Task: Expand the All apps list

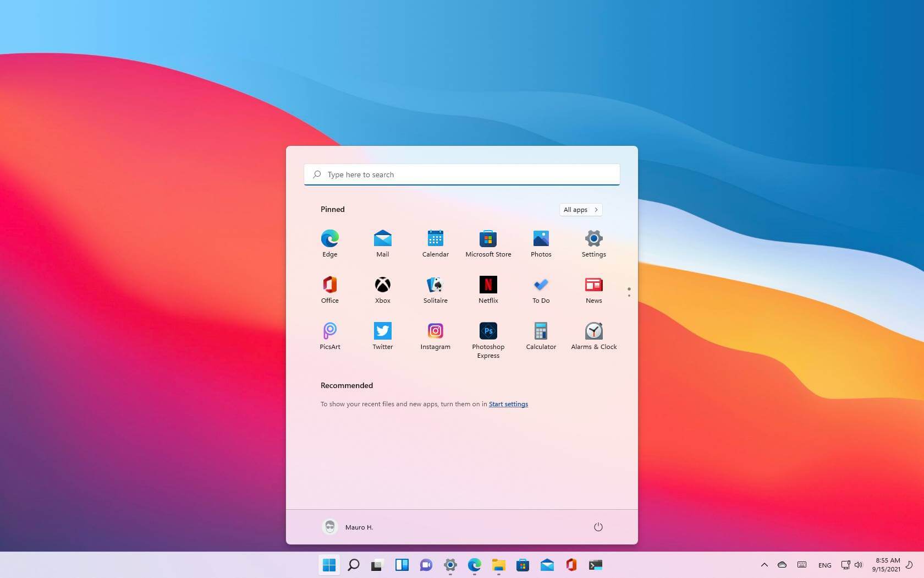Action: 580,210
